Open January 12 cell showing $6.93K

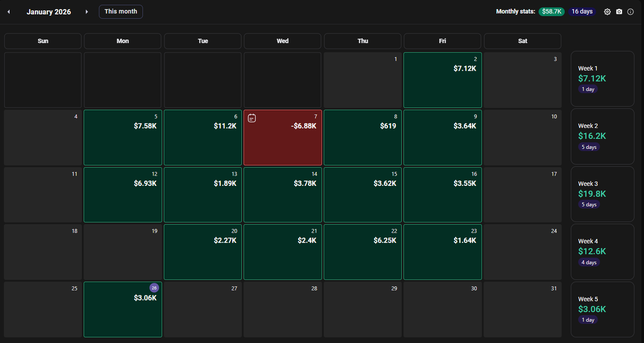tap(123, 195)
